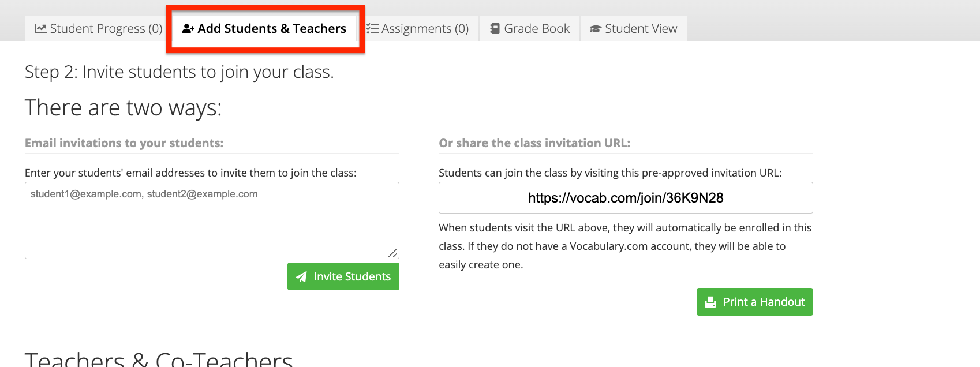Screen dimensions: 980x367
Task: Click the invitation URL field showing vocab.com/join/36K9N28
Action: tap(625, 197)
